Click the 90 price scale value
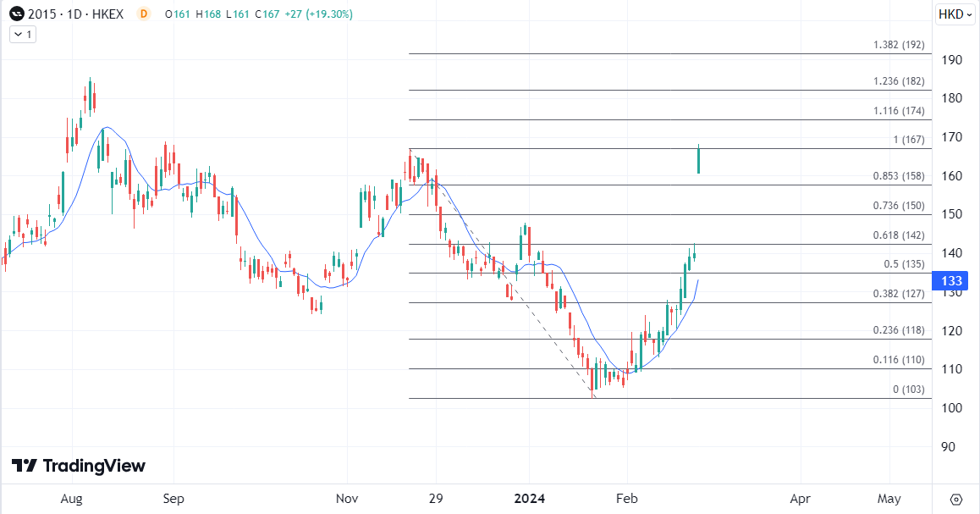 point(948,446)
